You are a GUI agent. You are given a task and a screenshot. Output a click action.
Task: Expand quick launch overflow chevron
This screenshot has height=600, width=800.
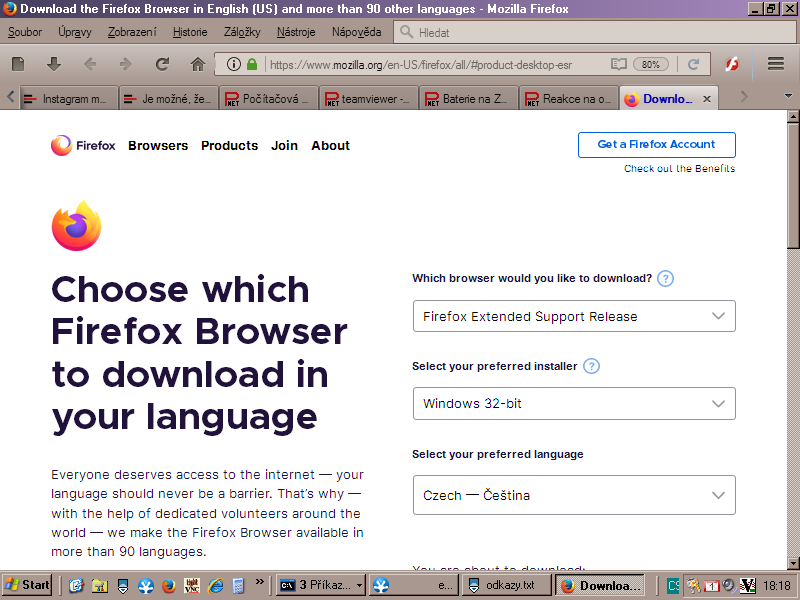[x=260, y=582]
